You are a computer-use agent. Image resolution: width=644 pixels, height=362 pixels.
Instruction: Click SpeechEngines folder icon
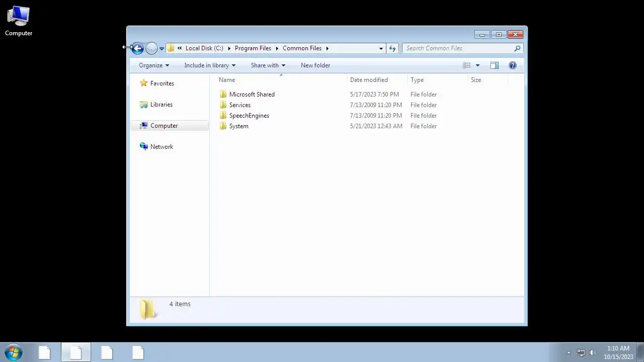coord(223,116)
